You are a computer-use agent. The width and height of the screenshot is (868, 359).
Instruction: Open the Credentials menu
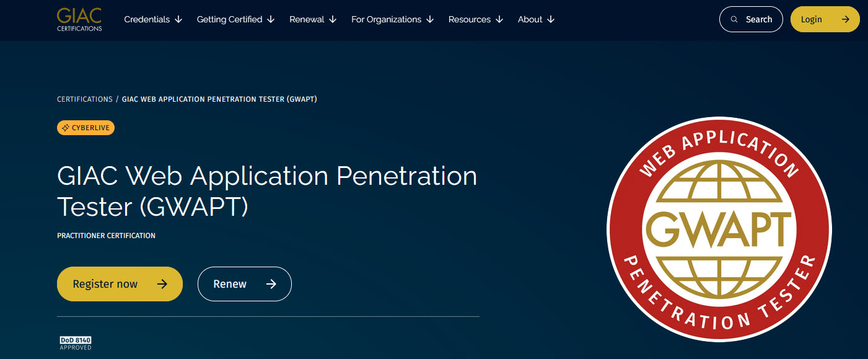pyautogui.click(x=153, y=19)
